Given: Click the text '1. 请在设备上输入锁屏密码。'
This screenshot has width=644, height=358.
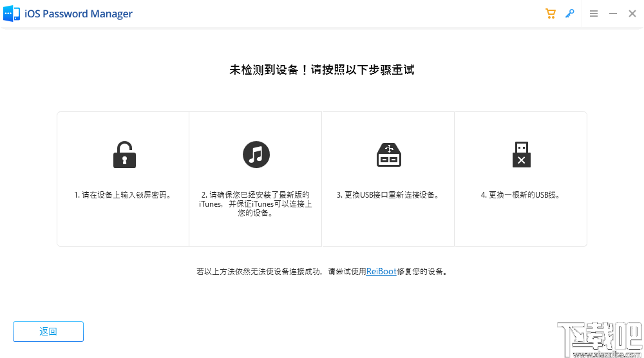Looking at the screenshot, I should pos(123,195).
